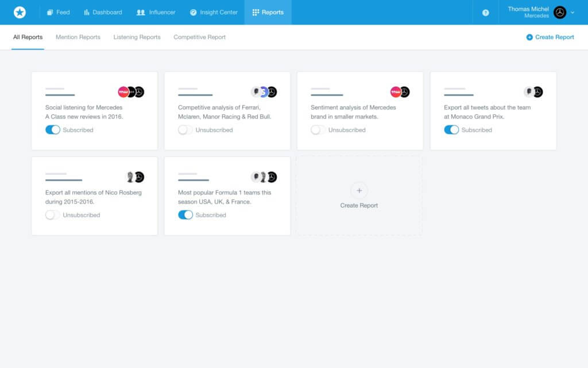Click the Dashboard bar chart icon

[87, 13]
